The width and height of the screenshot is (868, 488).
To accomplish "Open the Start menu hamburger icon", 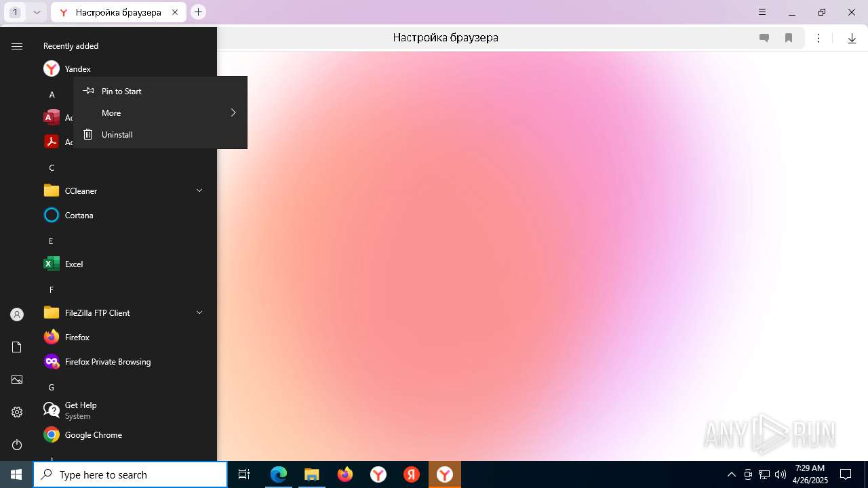I will coord(17,46).
